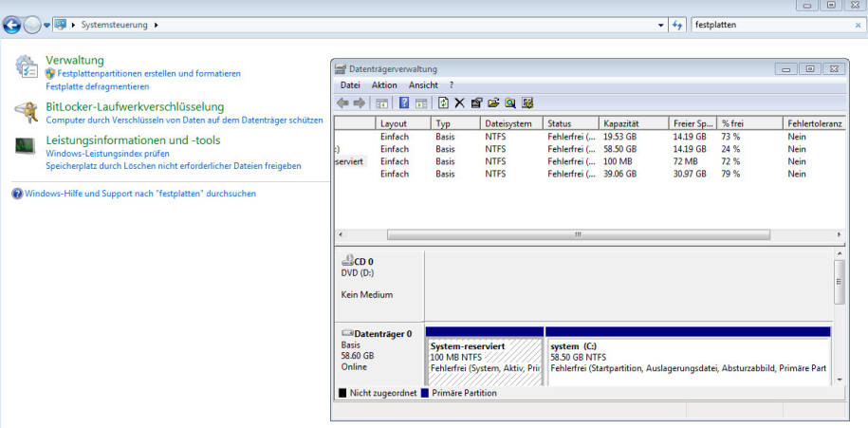Click the settings checklist toolbar icon
Viewport: 868px width, 428px height.
click(527, 103)
